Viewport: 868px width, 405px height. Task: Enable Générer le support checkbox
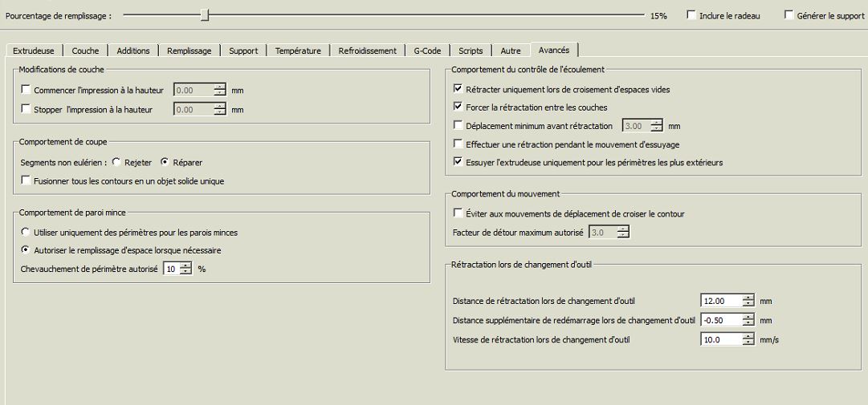789,15
